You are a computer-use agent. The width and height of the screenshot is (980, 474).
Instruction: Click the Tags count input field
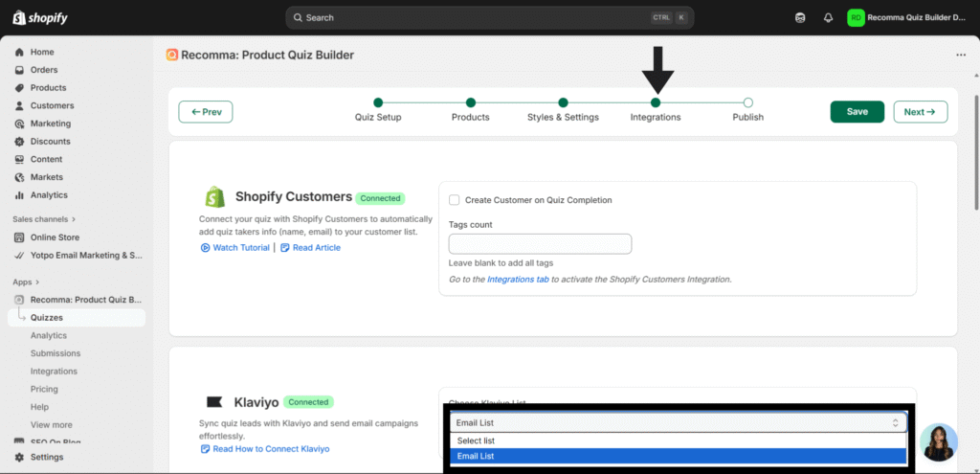point(540,244)
